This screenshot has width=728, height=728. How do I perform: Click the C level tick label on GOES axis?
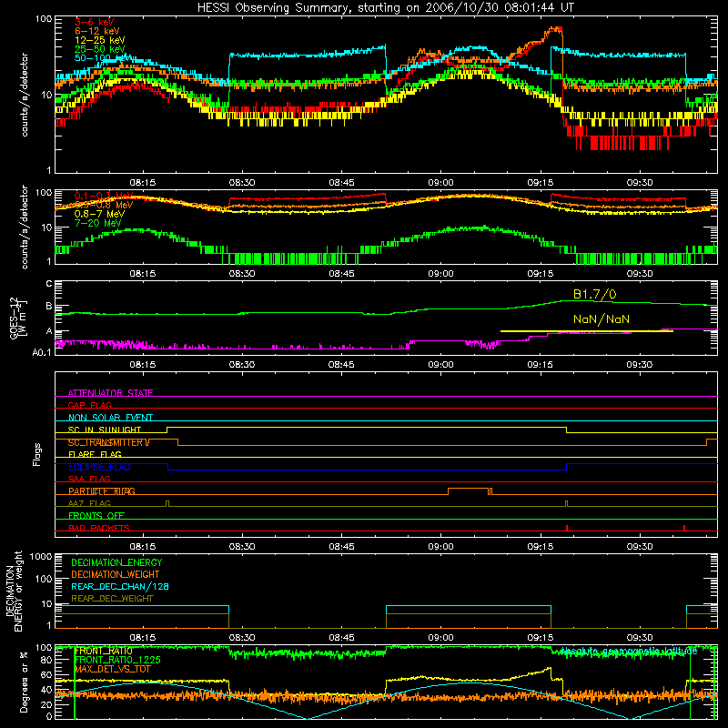tap(49, 284)
